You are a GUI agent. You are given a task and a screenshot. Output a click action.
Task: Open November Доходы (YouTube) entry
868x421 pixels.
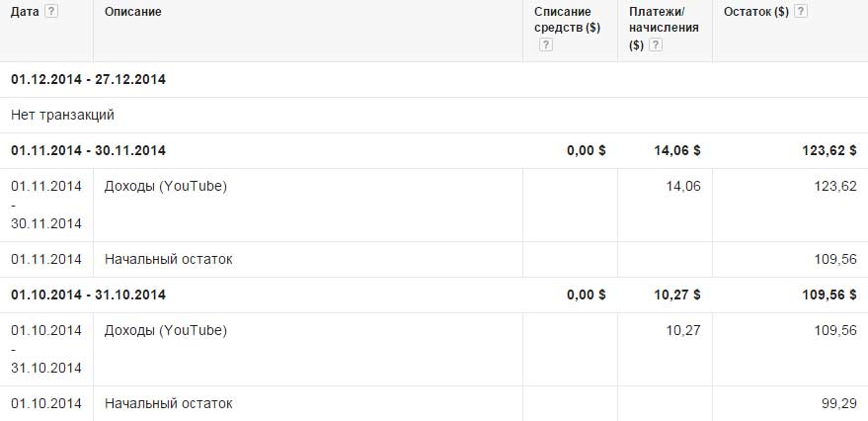point(165,186)
